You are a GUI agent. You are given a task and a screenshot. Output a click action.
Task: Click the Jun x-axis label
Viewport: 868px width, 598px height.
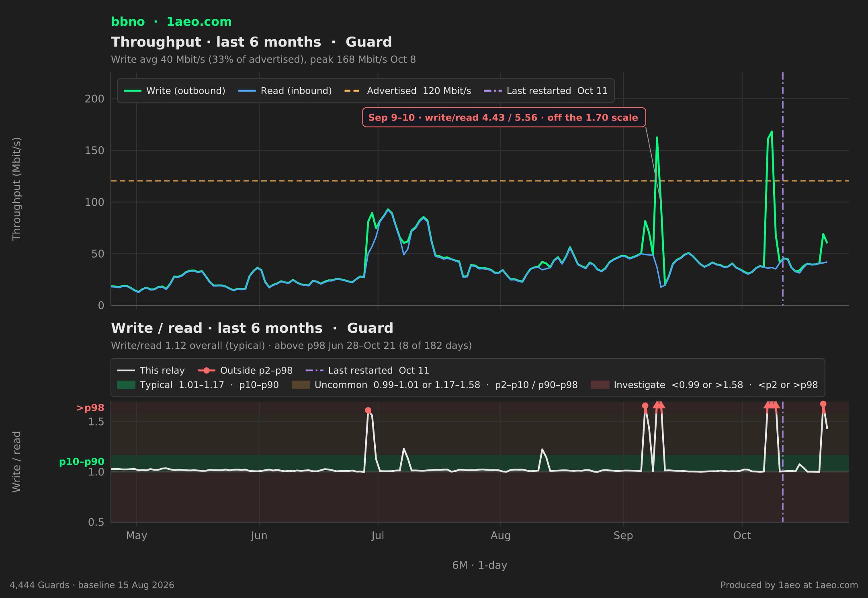259,536
